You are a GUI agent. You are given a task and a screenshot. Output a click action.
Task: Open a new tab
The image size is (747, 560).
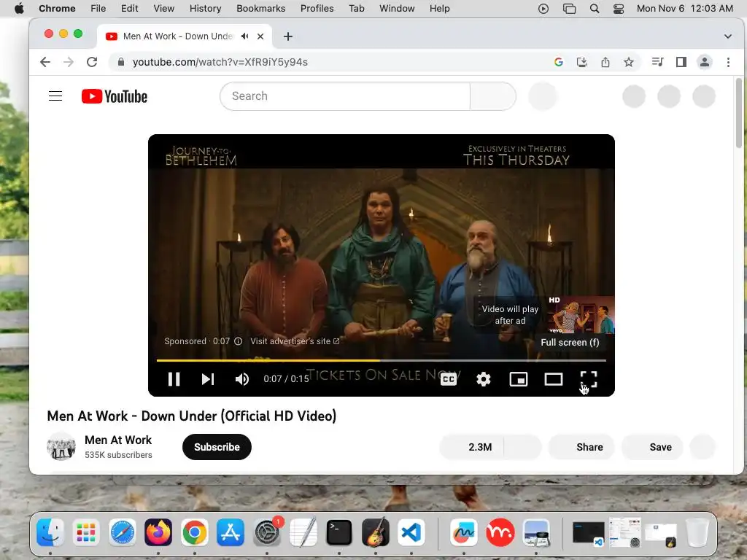(x=287, y=36)
